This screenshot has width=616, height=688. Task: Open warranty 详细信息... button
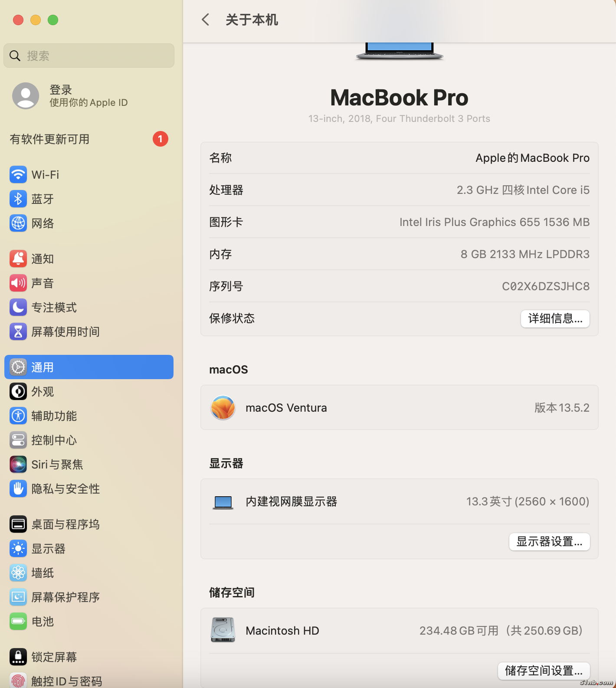pyautogui.click(x=555, y=318)
